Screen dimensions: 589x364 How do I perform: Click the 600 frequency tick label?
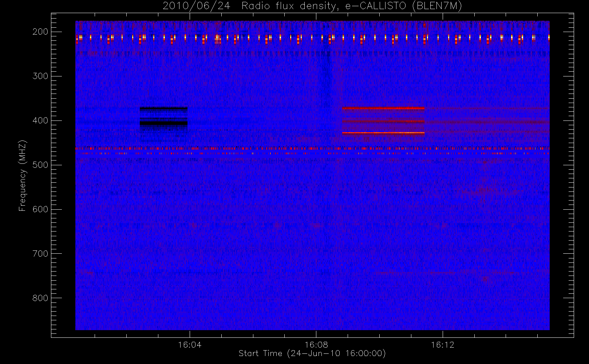click(40, 209)
